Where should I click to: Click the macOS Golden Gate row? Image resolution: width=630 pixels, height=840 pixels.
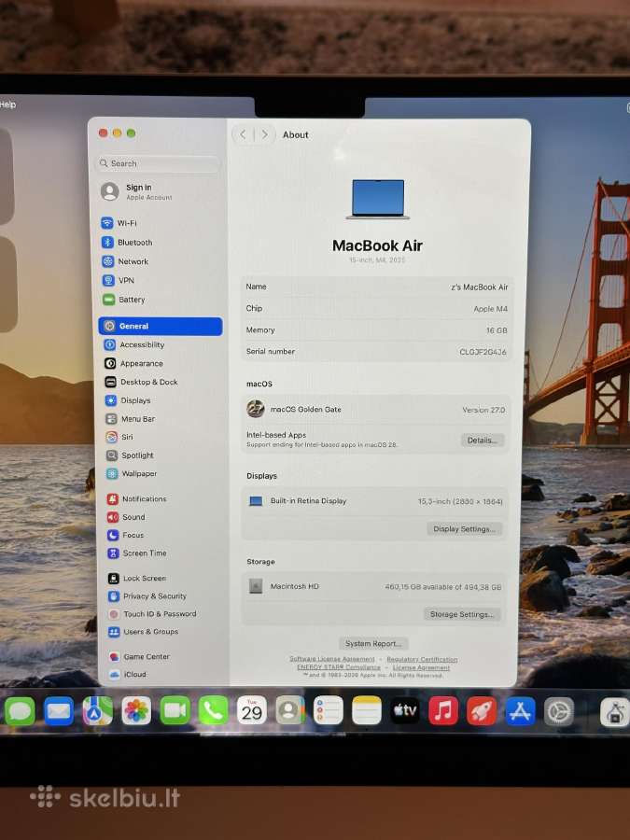(375, 410)
